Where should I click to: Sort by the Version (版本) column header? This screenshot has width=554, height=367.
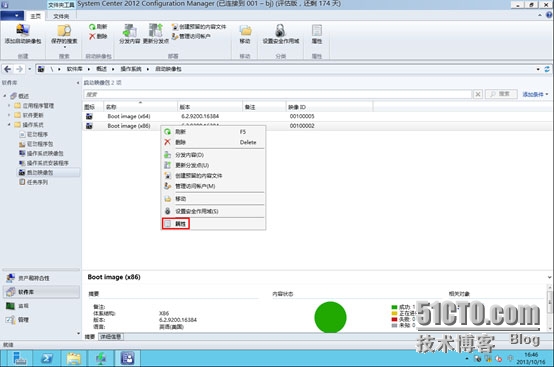point(210,107)
